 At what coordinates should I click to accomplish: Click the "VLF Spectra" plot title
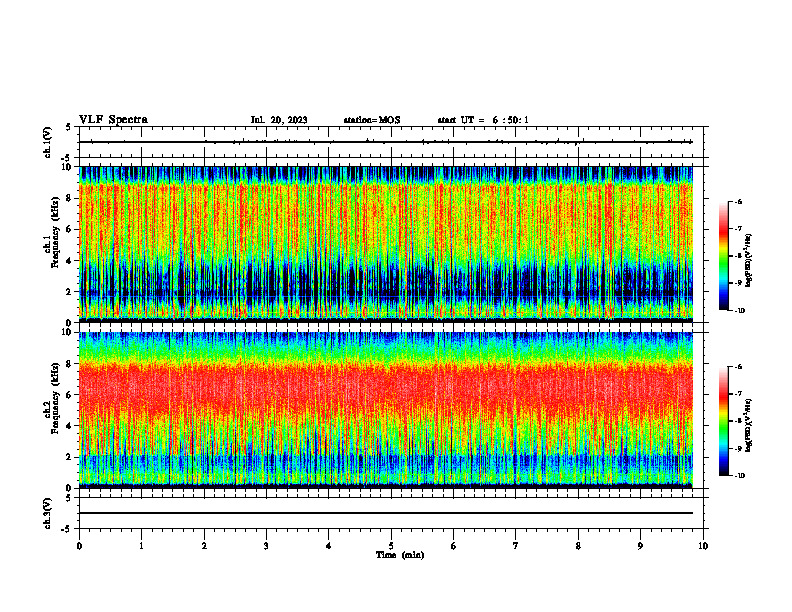click(113, 120)
